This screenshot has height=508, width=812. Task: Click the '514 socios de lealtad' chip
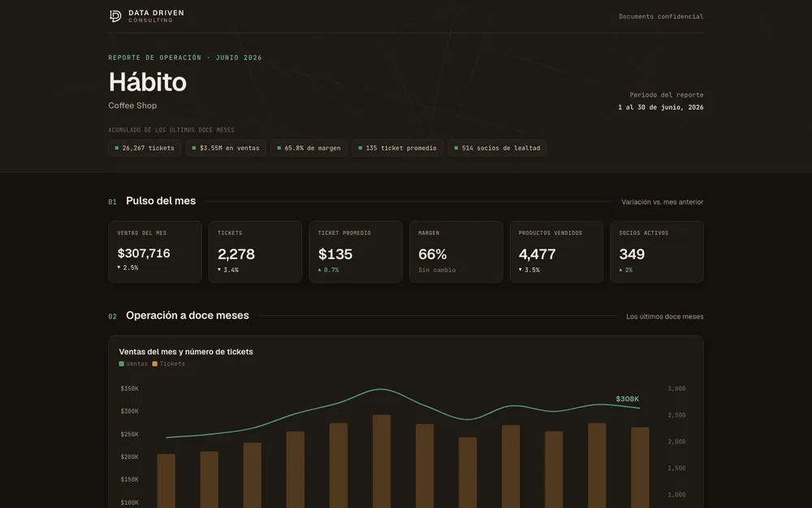[x=497, y=148]
